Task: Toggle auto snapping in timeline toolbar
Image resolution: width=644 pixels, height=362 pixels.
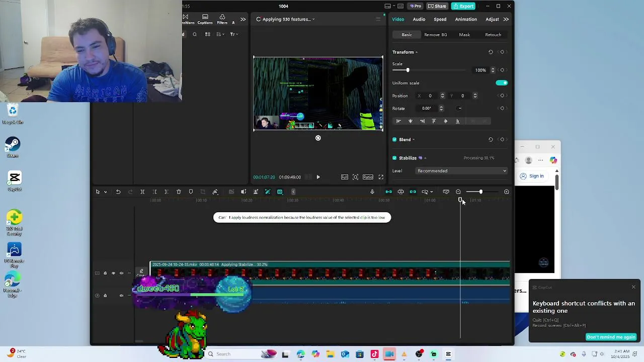Action: pyautogui.click(x=400, y=192)
